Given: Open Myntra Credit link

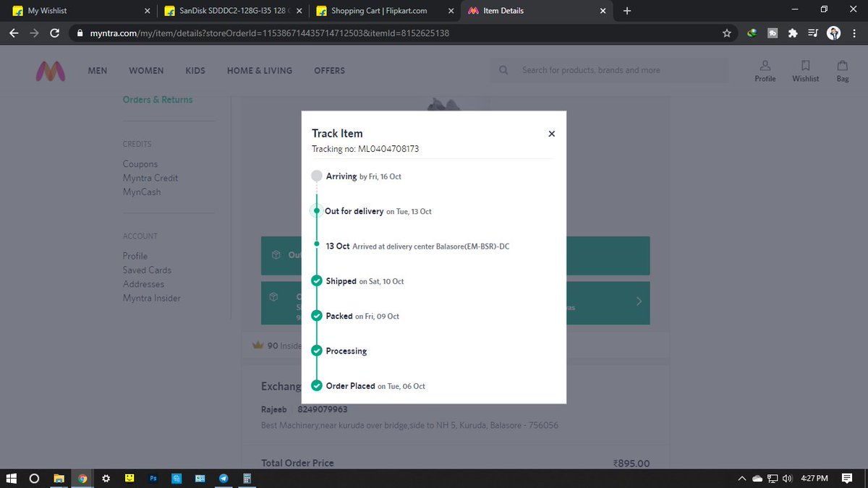Looking at the screenshot, I should (x=150, y=178).
